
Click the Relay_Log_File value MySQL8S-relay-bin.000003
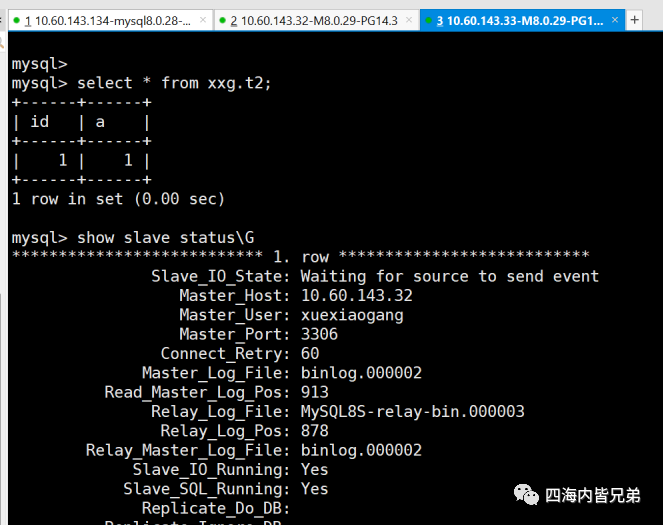(x=413, y=412)
